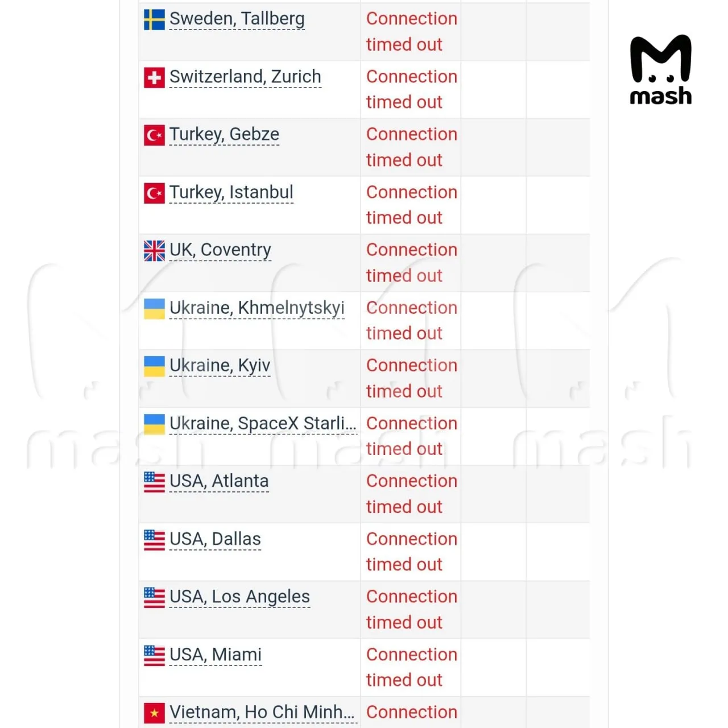The height and width of the screenshot is (728, 728).
Task: Click the Mash logo
Action: 660,69
